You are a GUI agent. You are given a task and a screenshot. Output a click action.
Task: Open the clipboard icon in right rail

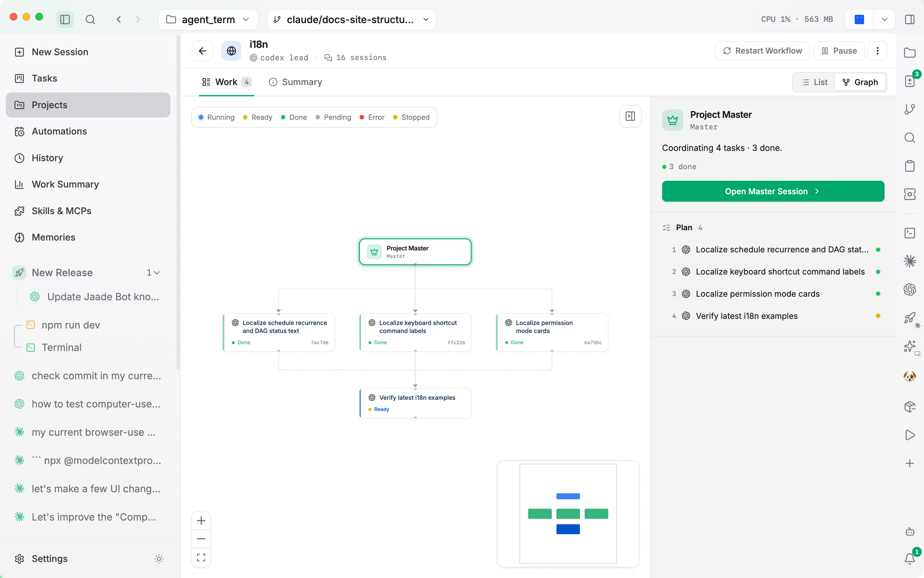(910, 166)
